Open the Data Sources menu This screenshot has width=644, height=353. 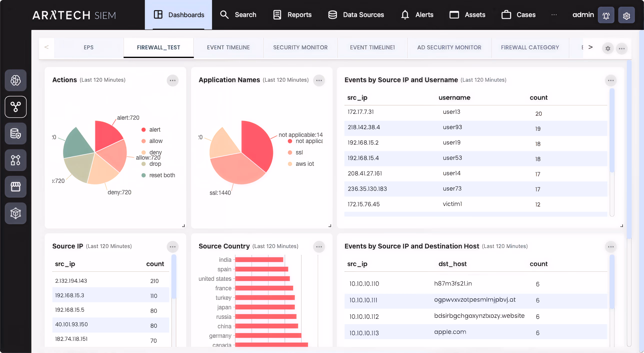coord(356,15)
